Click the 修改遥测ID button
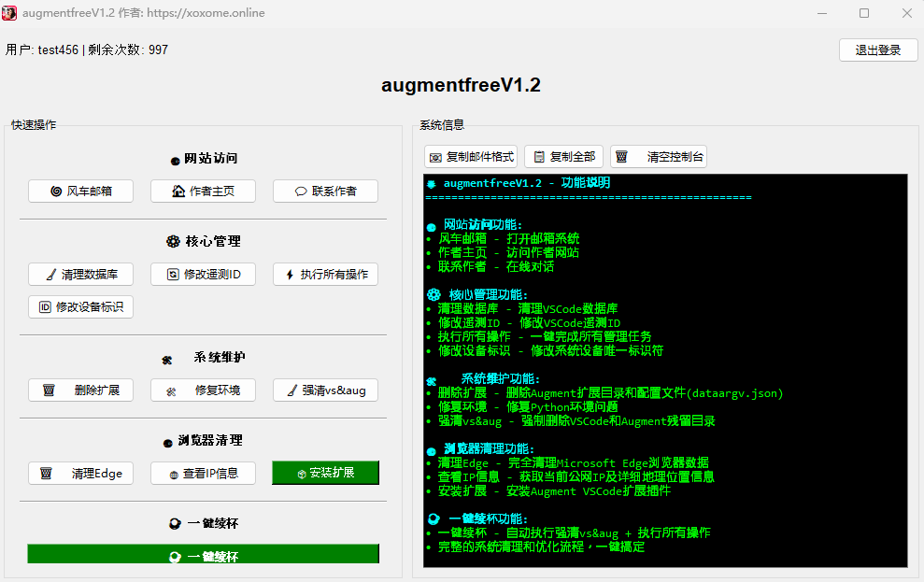 point(204,274)
